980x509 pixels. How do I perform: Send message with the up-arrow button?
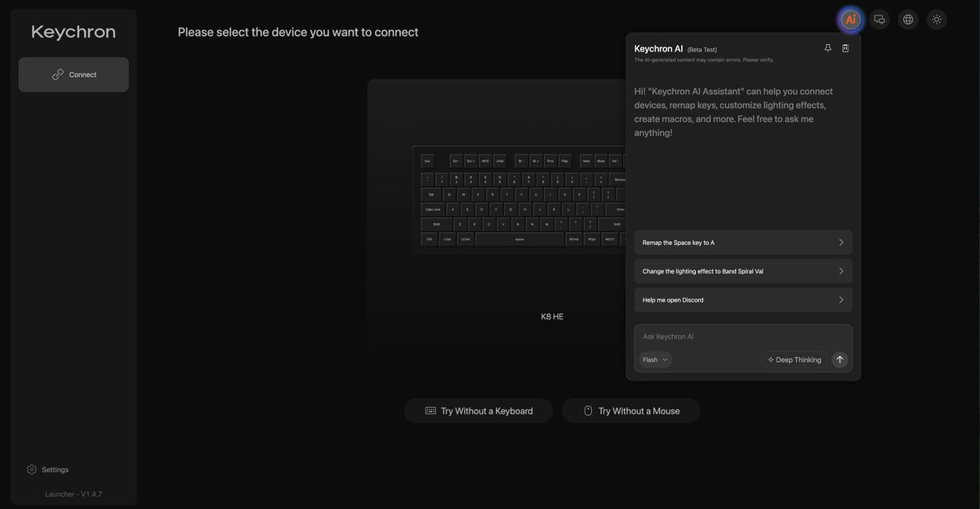(x=840, y=359)
